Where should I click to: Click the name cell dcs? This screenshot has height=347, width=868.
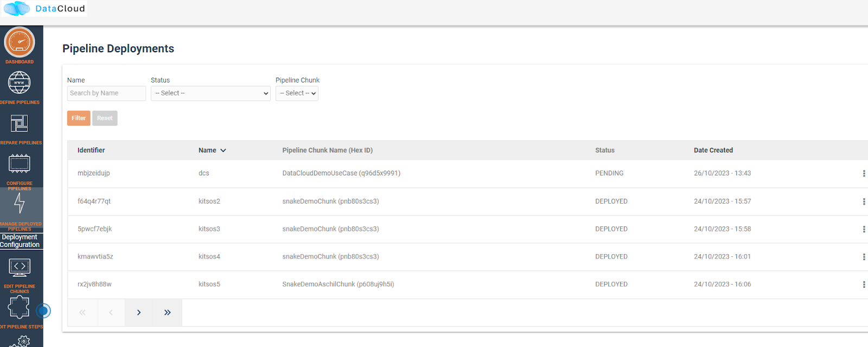(x=204, y=173)
